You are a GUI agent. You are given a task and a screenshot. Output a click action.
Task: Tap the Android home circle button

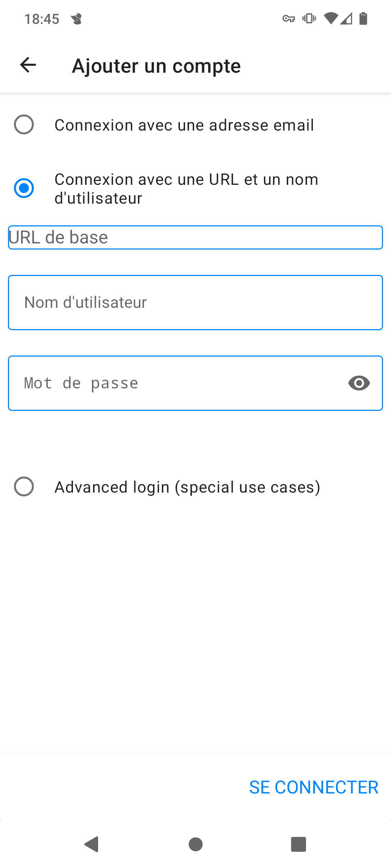(195, 844)
